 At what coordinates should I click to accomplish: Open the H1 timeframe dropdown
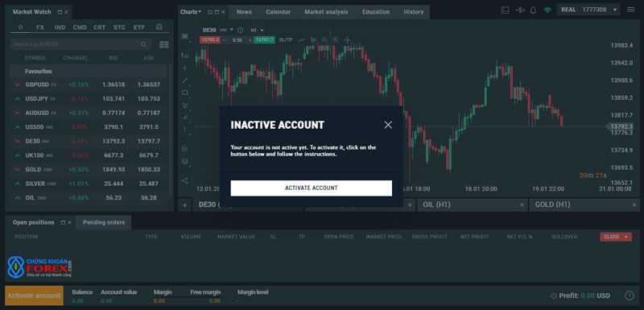click(x=257, y=30)
